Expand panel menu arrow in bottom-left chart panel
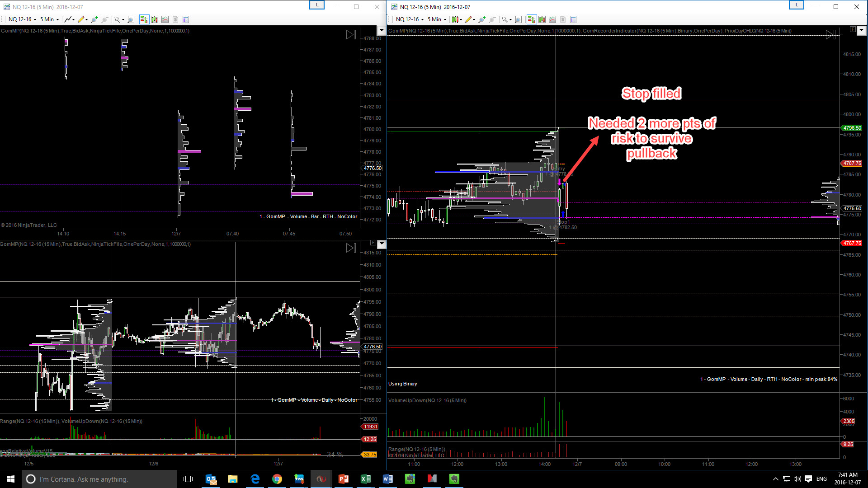 point(382,244)
